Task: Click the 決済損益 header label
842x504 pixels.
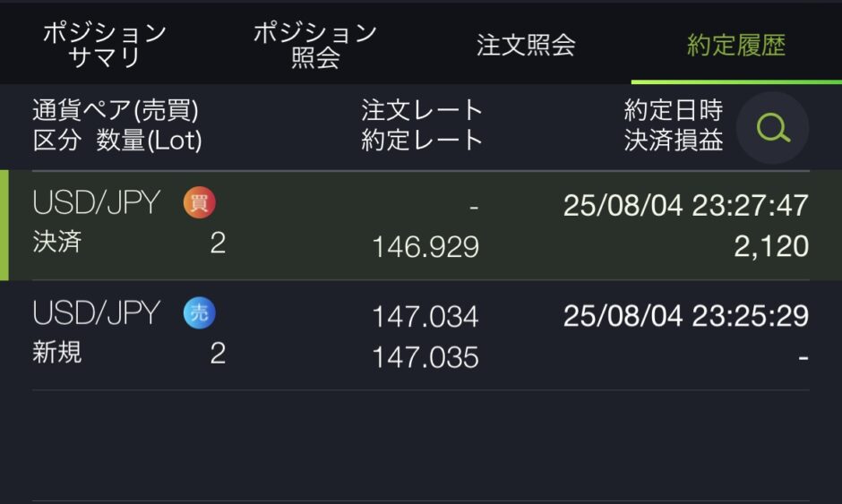Action: [674, 140]
